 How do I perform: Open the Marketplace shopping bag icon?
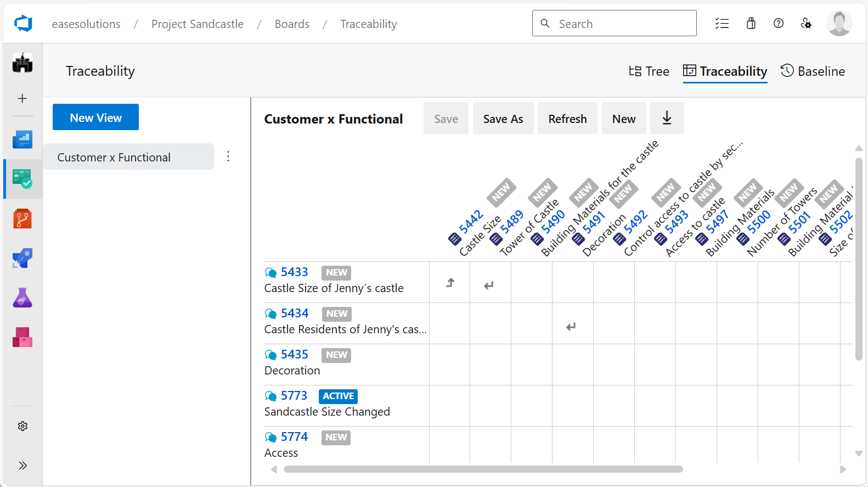(x=751, y=23)
